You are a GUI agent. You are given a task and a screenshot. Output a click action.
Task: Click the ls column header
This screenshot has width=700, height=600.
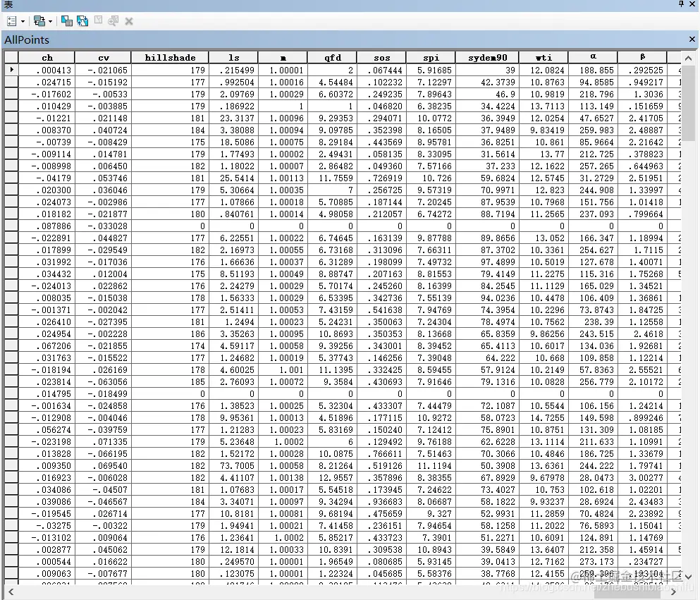(x=233, y=57)
